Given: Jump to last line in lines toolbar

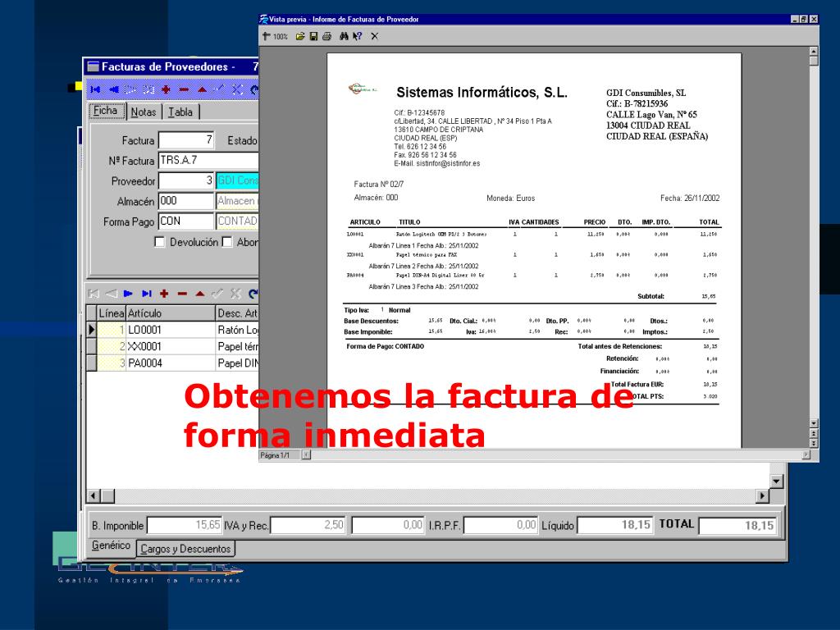Looking at the screenshot, I should (146, 294).
